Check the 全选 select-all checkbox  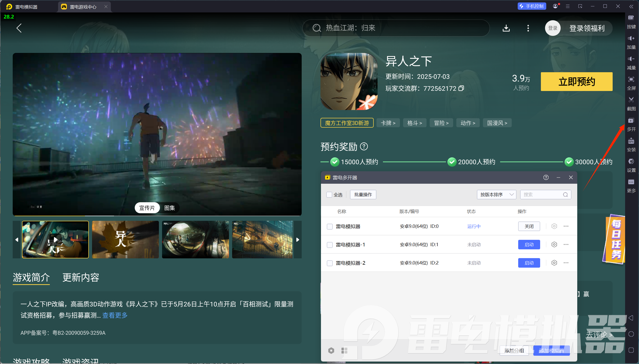point(329,195)
